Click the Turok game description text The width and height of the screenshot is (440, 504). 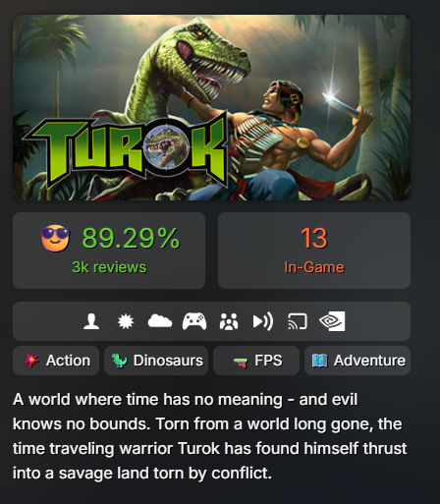[209, 436]
